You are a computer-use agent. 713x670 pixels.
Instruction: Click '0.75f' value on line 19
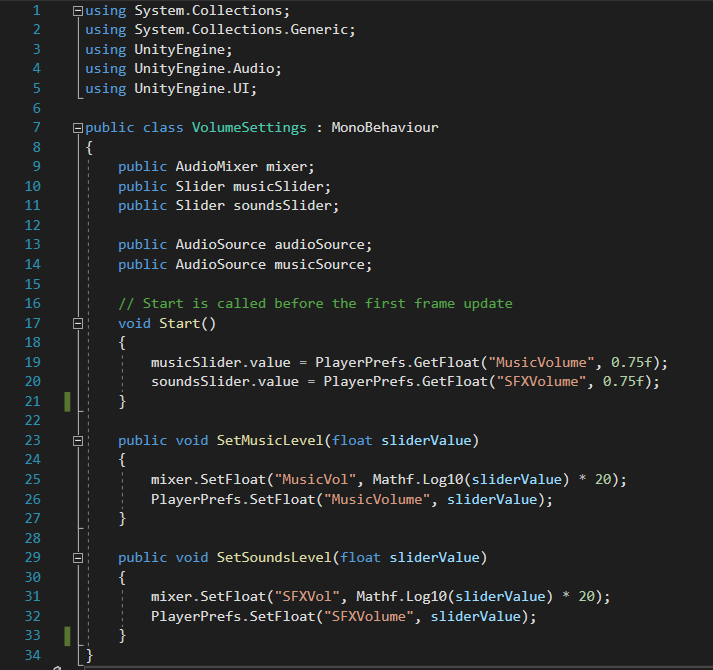[x=632, y=362]
